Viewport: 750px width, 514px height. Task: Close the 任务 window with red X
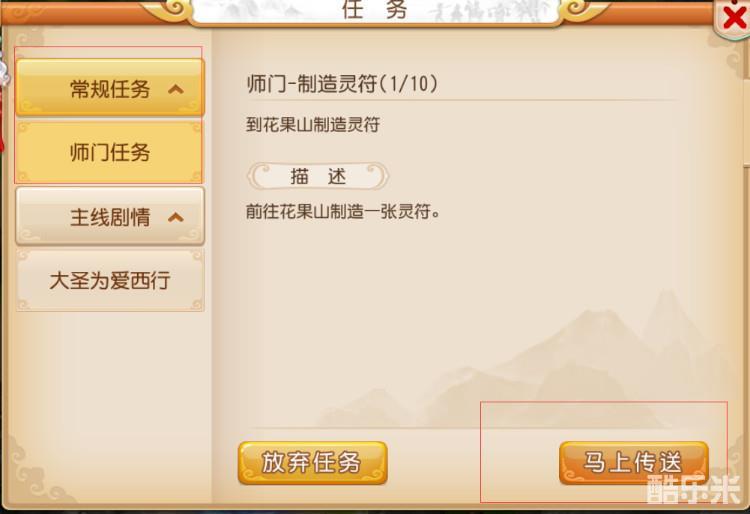point(735,19)
